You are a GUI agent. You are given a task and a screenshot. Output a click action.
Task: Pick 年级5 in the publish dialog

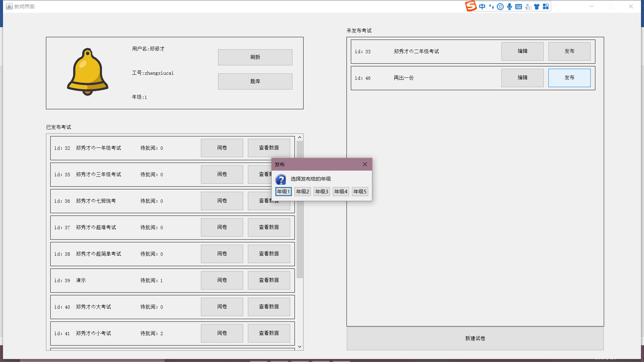[360, 191]
